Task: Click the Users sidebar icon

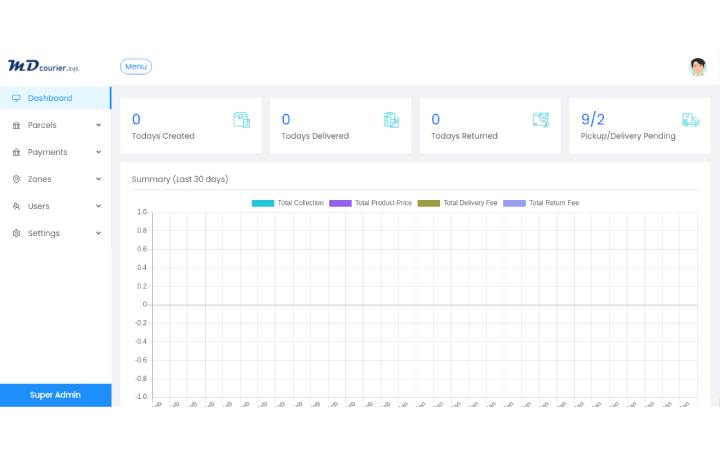Action: tap(16, 206)
